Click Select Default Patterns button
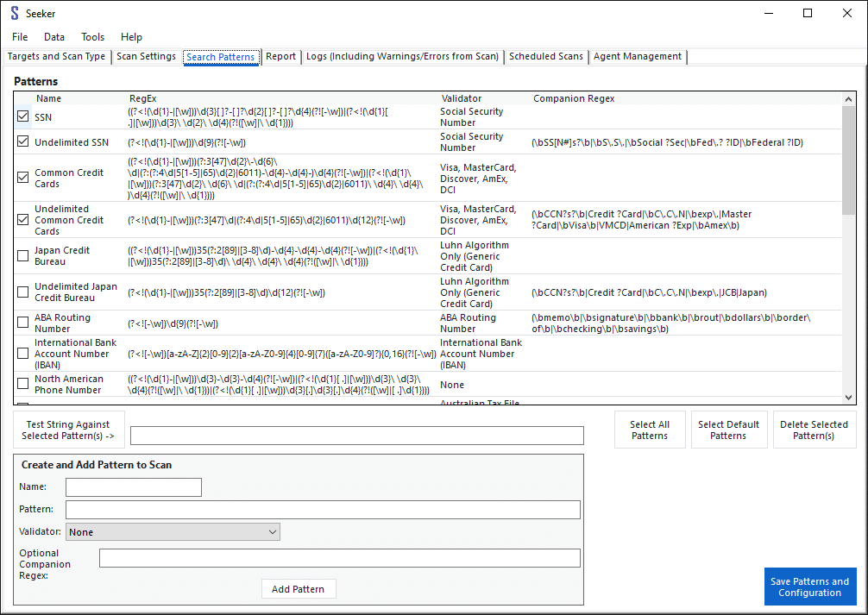Image resolution: width=868 pixels, height=615 pixels. [x=728, y=430]
